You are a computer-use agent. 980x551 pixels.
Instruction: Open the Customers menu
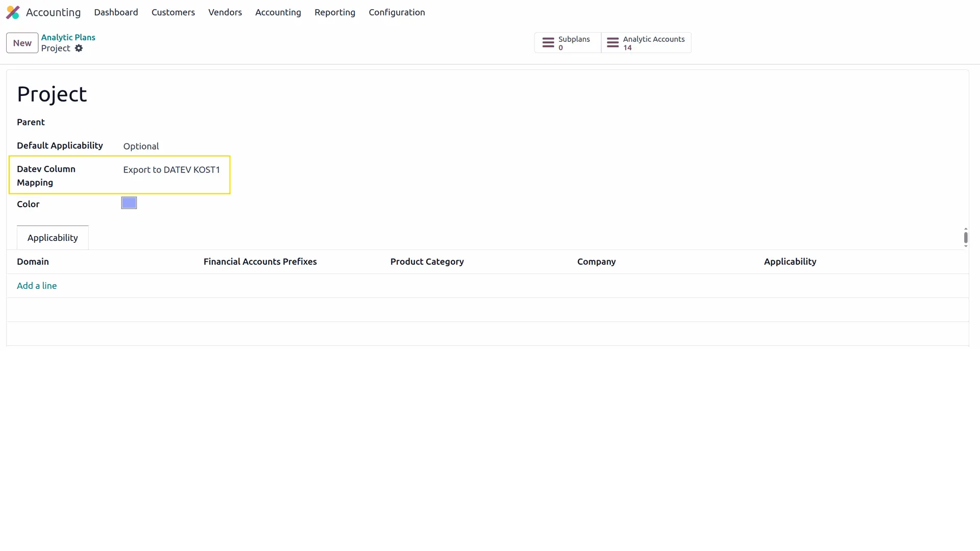point(173,12)
